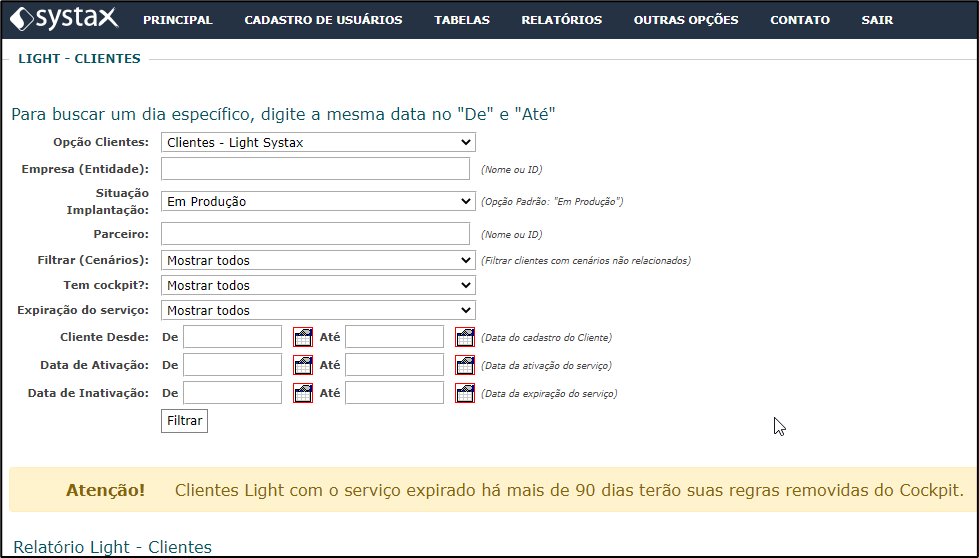Open calendar for Data de Ativação 'Até'
This screenshot has width=979, height=558.
[x=465, y=365]
